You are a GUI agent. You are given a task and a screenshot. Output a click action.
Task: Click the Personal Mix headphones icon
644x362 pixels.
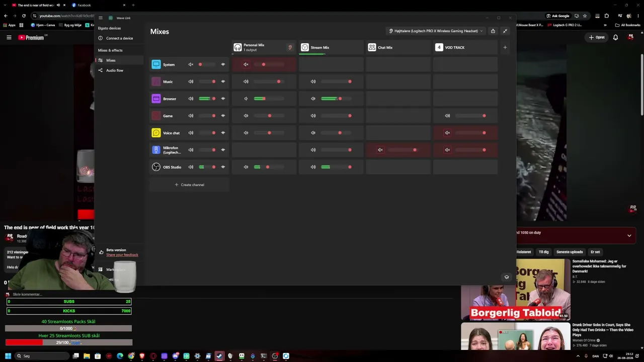[x=237, y=47]
